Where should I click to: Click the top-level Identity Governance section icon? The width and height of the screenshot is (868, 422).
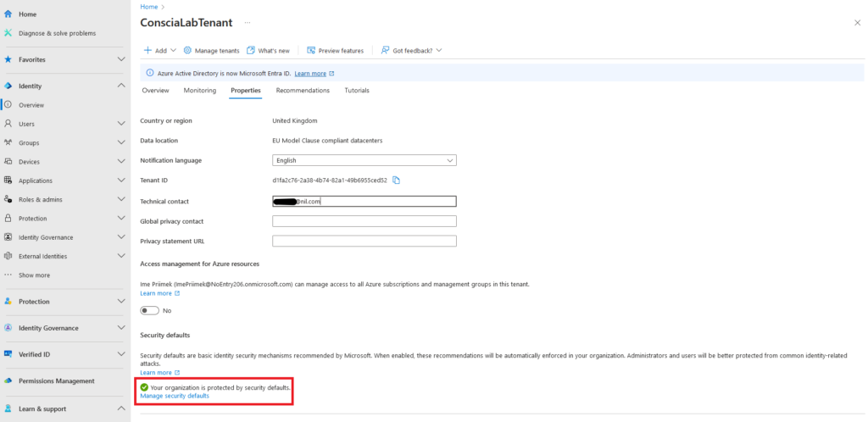[8, 327]
